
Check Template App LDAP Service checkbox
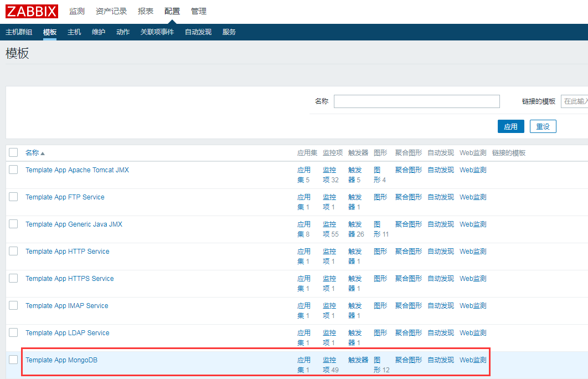pos(13,332)
